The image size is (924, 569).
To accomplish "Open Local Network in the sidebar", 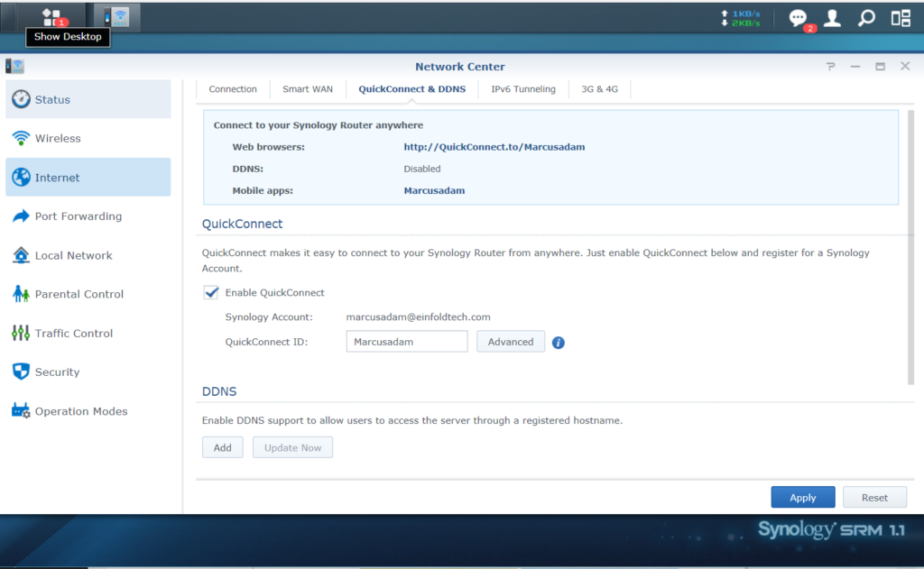I will click(88, 255).
